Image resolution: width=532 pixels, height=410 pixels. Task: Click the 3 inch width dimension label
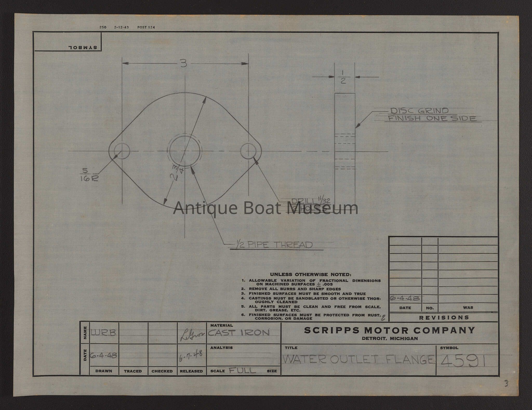pyautogui.click(x=183, y=64)
